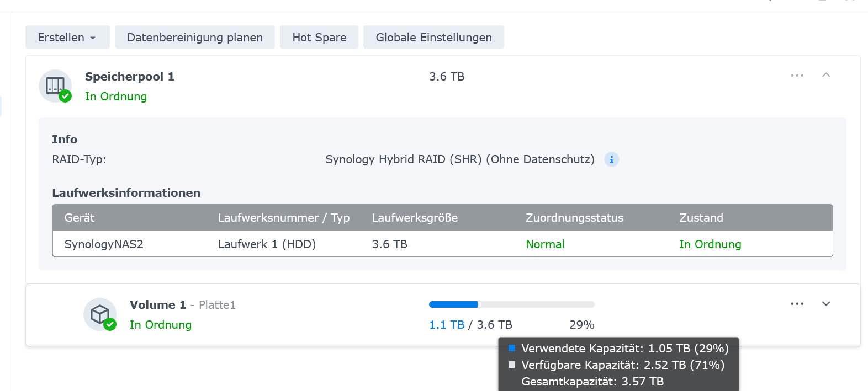Collapse the Speicherpool 1 section
This screenshot has height=391, width=868.
pyautogui.click(x=826, y=76)
